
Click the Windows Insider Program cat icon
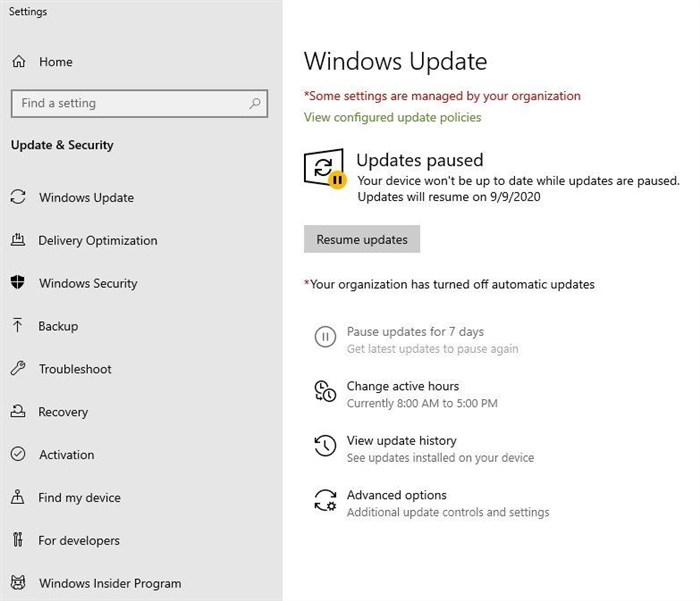pos(18,582)
